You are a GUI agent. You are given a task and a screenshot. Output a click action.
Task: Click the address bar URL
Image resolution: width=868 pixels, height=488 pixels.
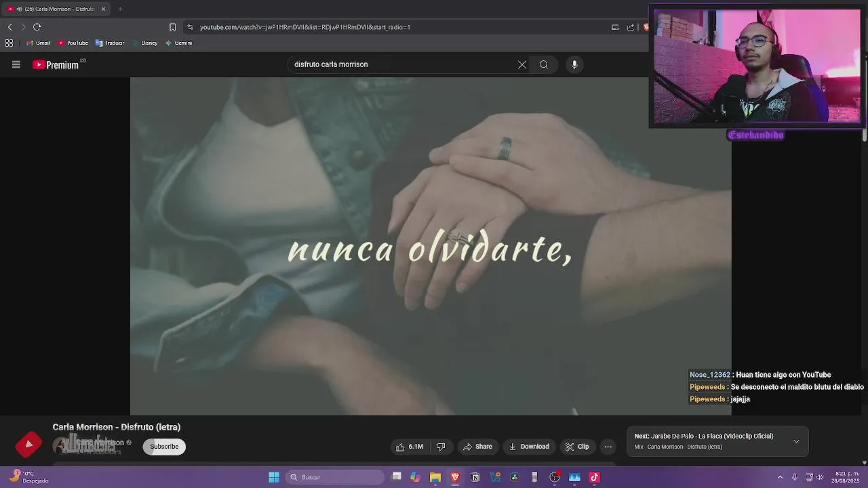click(x=305, y=27)
